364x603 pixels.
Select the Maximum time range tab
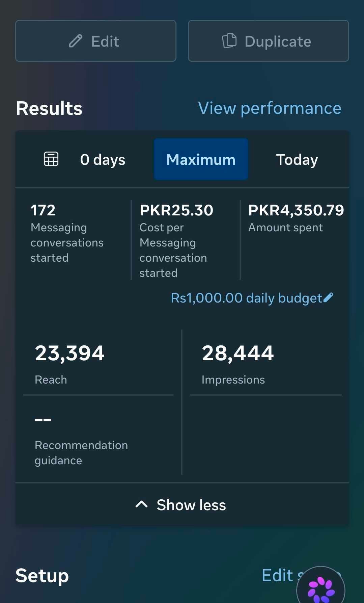click(x=201, y=159)
